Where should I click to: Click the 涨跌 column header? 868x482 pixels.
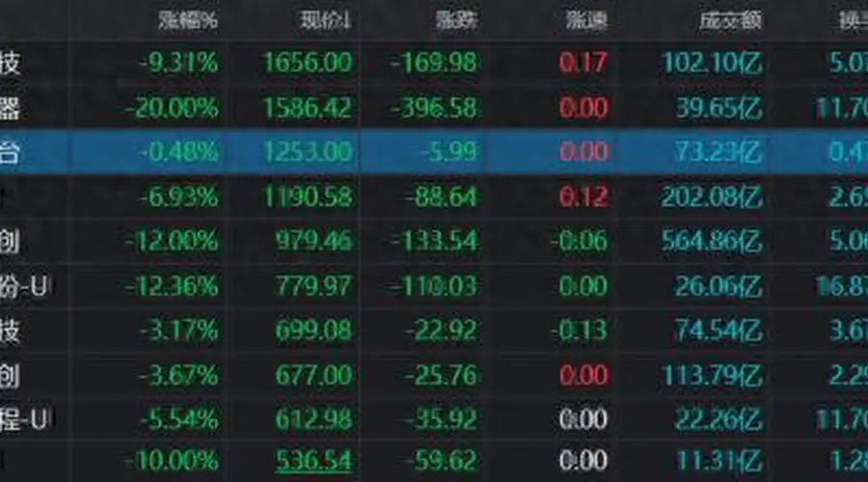point(456,20)
